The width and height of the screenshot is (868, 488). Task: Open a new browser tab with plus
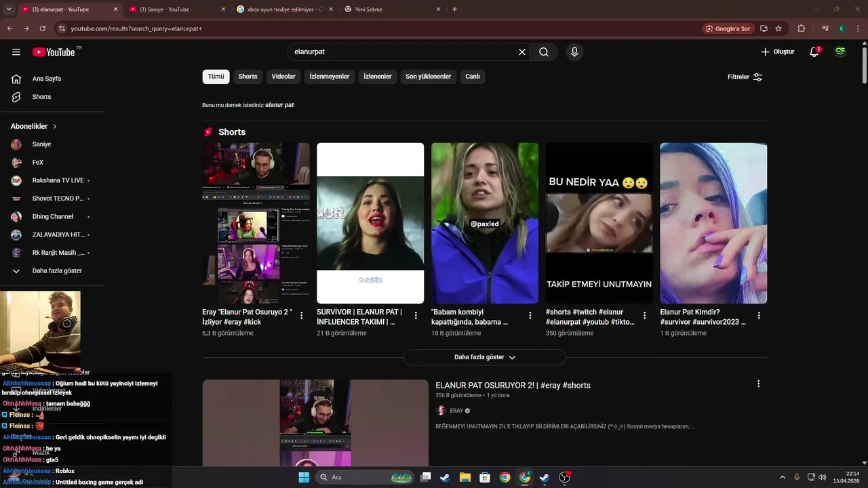(454, 9)
